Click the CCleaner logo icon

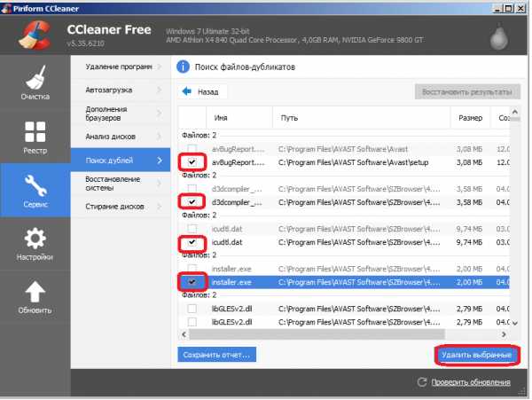click(35, 35)
